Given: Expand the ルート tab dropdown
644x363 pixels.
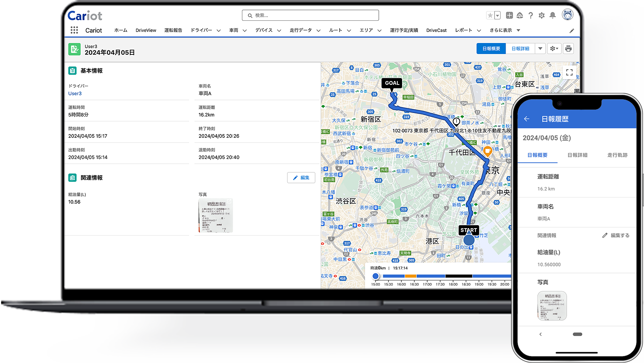Looking at the screenshot, I should point(349,31).
